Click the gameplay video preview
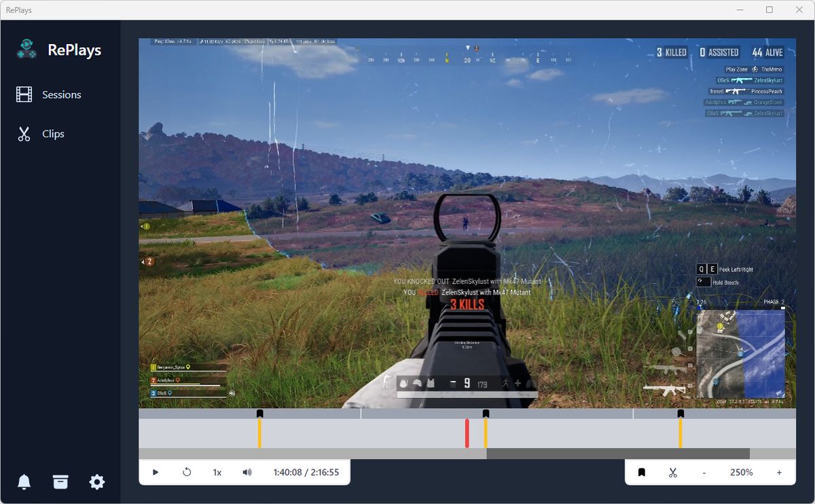Viewport: 815px width, 504px height. [467, 223]
